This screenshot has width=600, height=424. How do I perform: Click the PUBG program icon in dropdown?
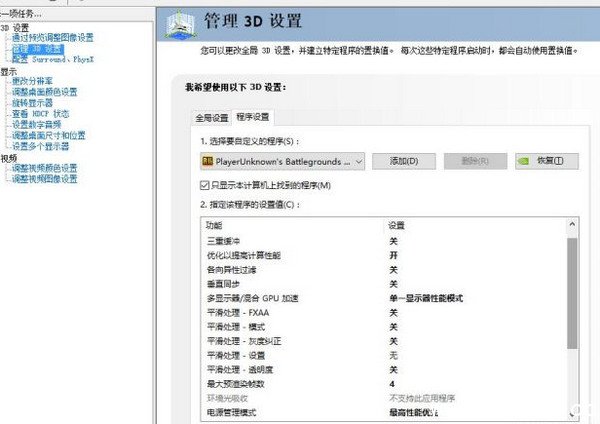coord(208,161)
